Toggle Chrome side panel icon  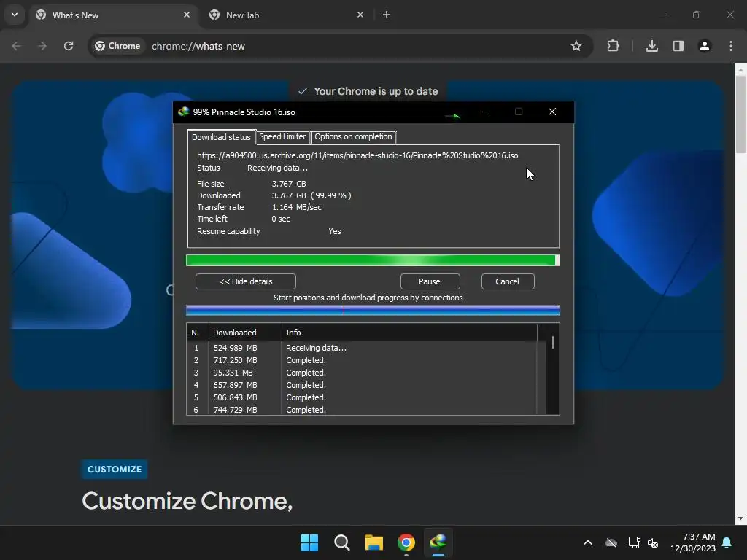point(678,46)
